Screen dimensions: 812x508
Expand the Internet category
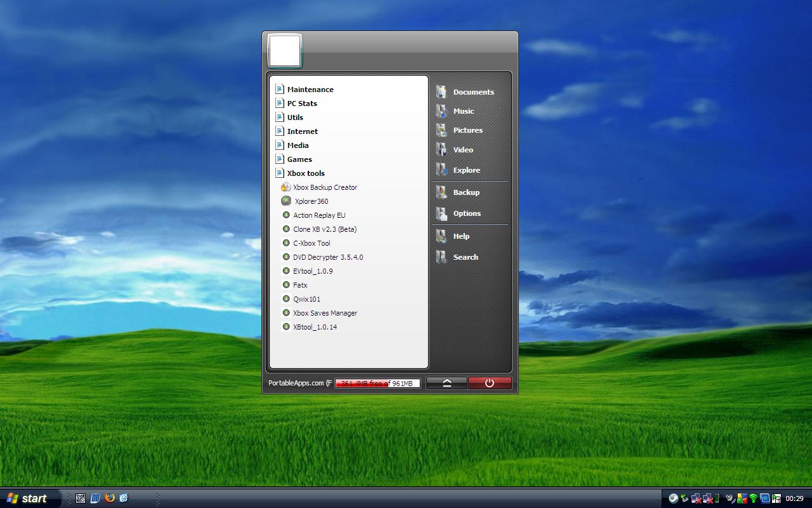(302, 131)
